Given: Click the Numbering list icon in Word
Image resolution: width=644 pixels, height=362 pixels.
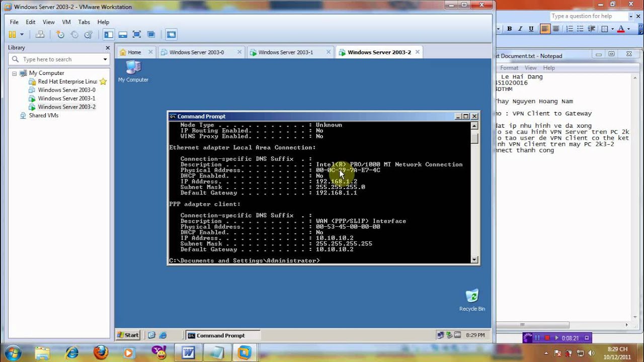Looking at the screenshot, I should click(x=570, y=29).
